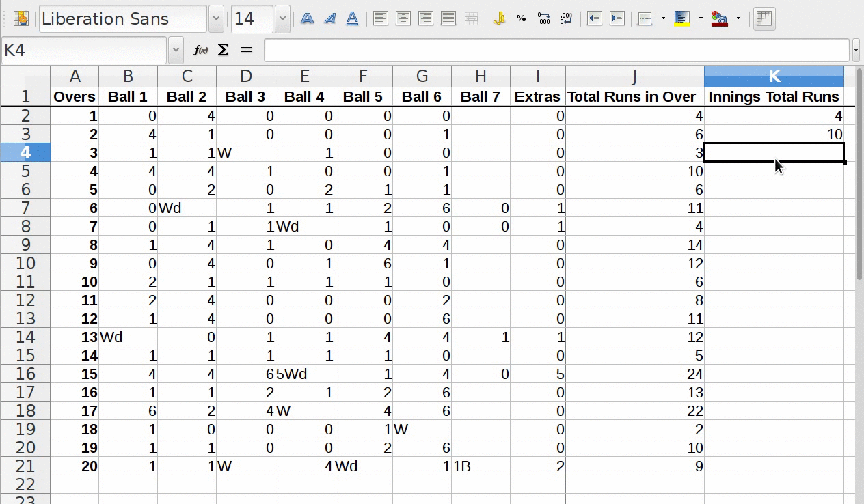Click the Align Left icon
864x504 pixels.
click(381, 19)
